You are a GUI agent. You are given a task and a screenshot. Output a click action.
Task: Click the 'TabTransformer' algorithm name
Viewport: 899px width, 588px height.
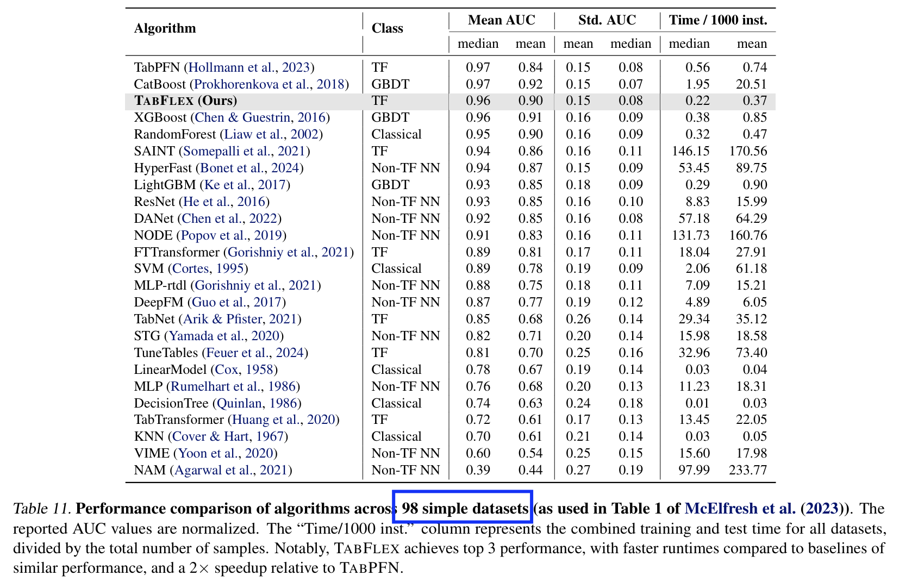[179, 420]
